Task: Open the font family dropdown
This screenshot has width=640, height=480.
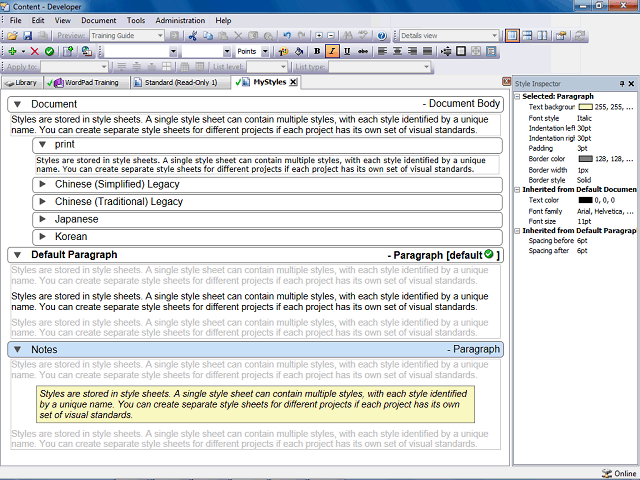Action: pos(173,51)
